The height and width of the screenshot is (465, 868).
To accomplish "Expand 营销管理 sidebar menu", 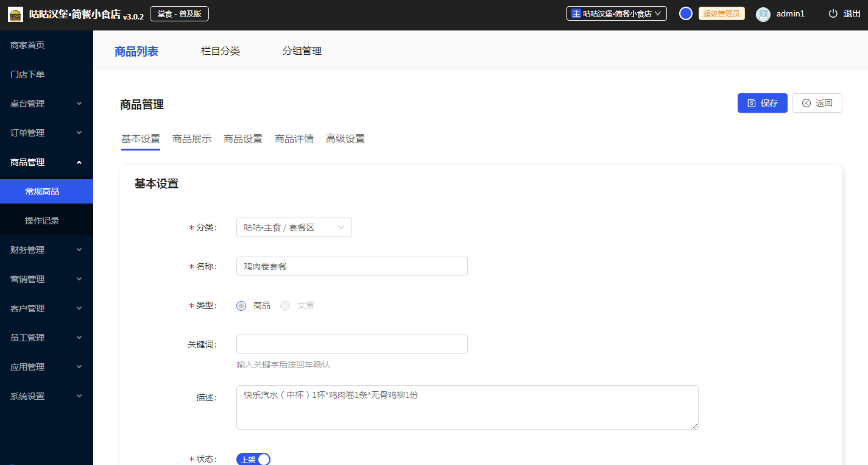I will click(46, 279).
